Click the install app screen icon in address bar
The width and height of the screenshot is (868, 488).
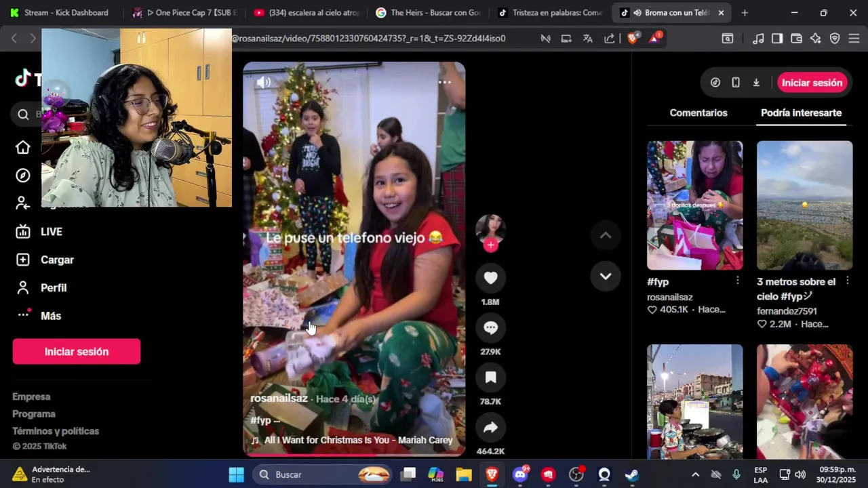click(566, 39)
